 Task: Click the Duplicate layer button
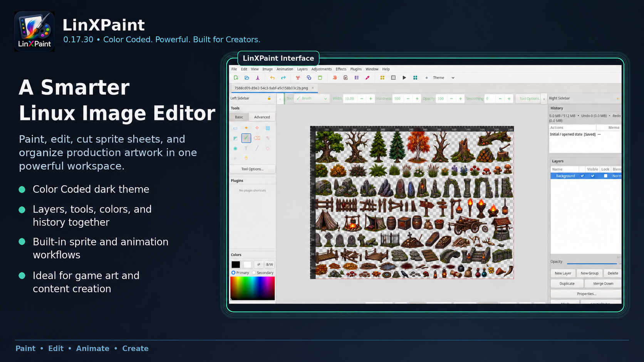[x=567, y=284]
